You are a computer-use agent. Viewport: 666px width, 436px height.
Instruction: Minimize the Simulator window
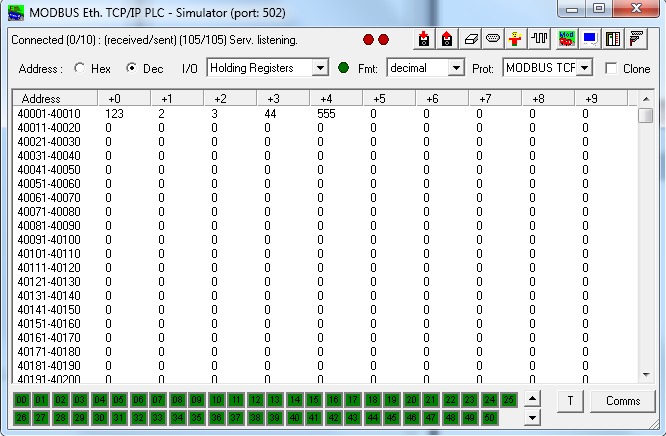[x=572, y=9]
